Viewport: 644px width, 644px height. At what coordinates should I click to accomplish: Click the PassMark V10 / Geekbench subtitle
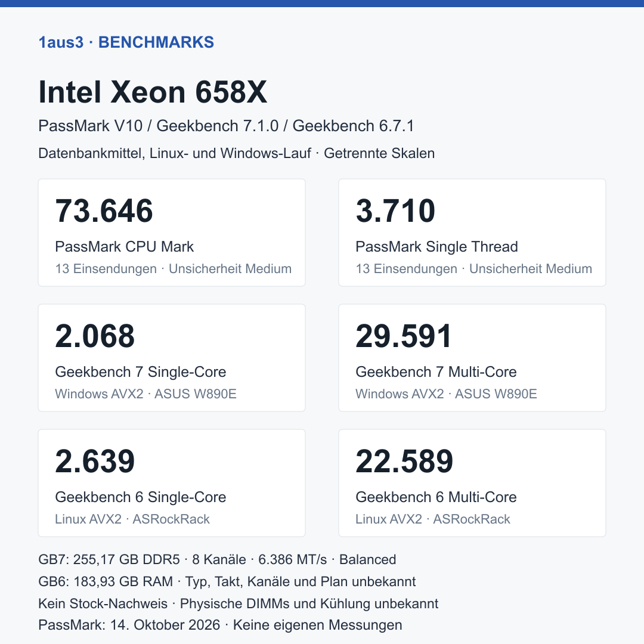pos(227,126)
